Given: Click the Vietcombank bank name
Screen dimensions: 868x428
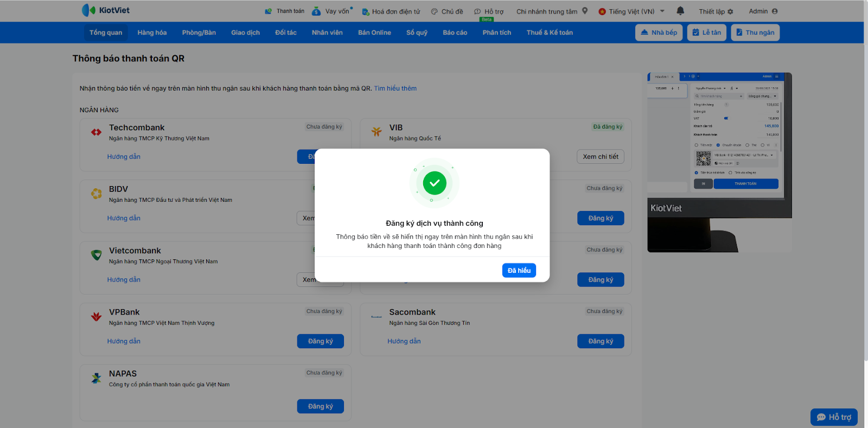Looking at the screenshot, I should [x=135, y=251].
